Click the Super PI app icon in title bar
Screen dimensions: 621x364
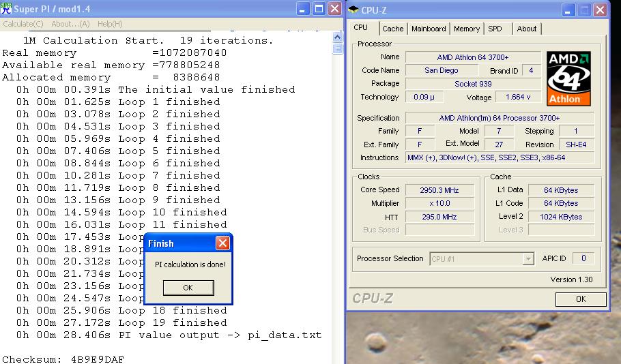coord(6,8)
